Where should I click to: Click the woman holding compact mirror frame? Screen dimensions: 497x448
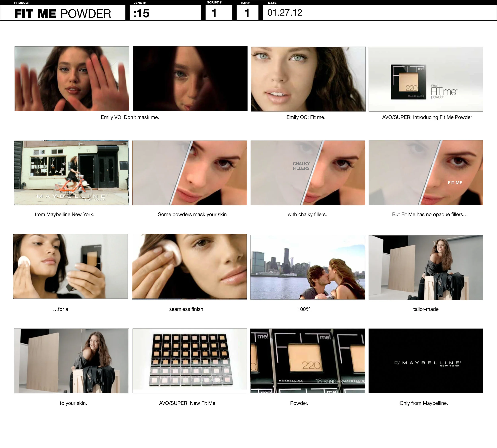pos(70,266)
